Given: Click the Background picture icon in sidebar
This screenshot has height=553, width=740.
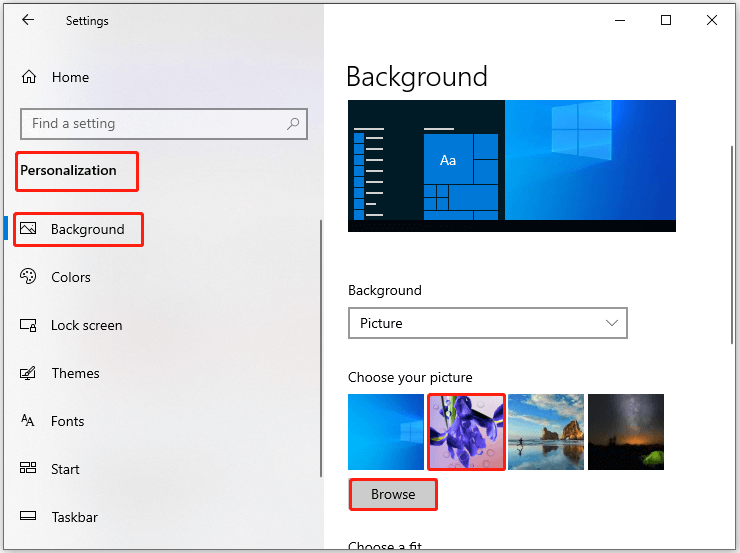Looking at the screenshot, I should tap(28, 229).
